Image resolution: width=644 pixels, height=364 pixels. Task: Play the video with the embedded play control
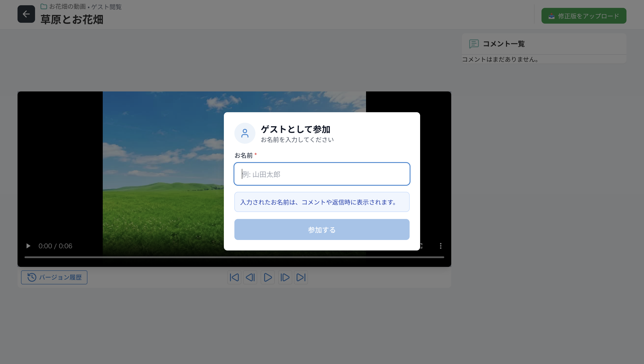point(28,246)
